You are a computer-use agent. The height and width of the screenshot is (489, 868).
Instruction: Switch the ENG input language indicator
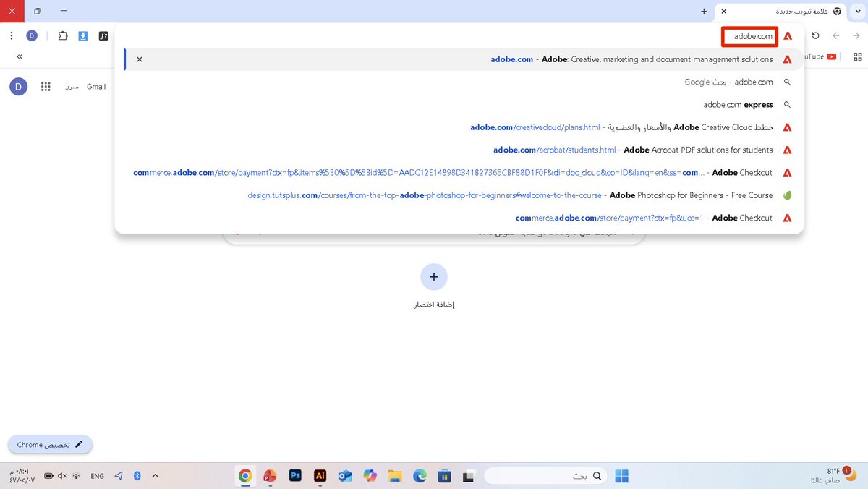click(97, 476)
